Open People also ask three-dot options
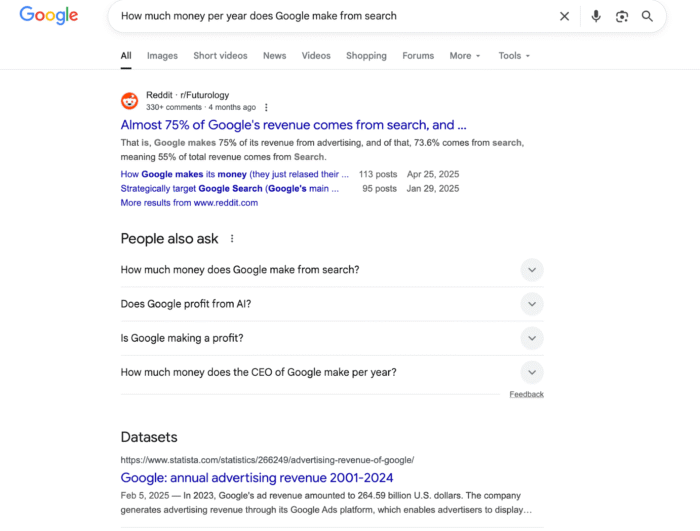Screen dimensions: 700x531 point(232,238)
